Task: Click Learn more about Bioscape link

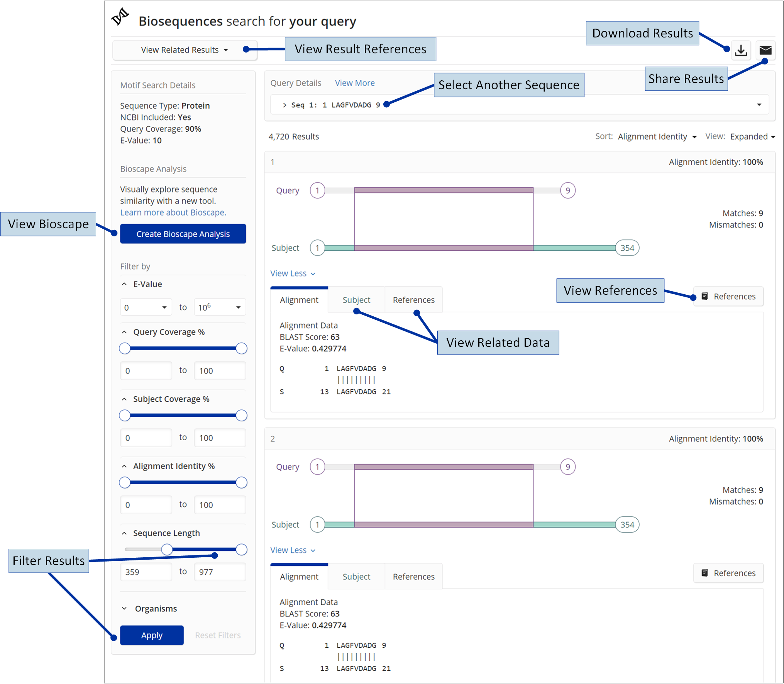Action: [173, 212]
